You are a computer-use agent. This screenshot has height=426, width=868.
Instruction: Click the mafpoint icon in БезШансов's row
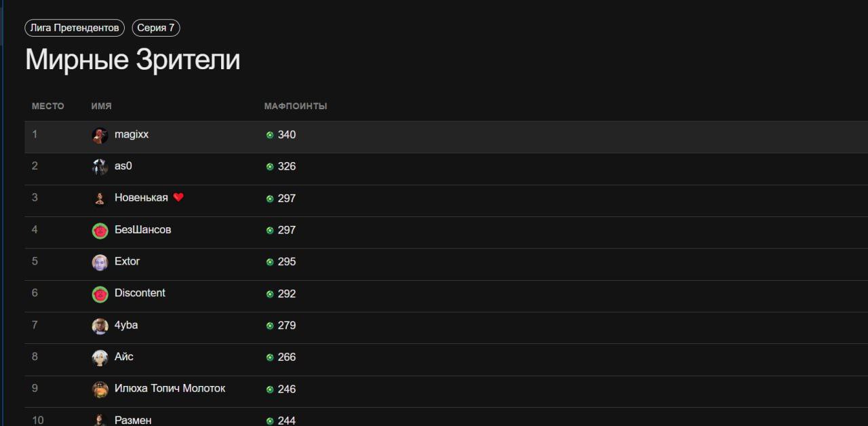[270, 231]
